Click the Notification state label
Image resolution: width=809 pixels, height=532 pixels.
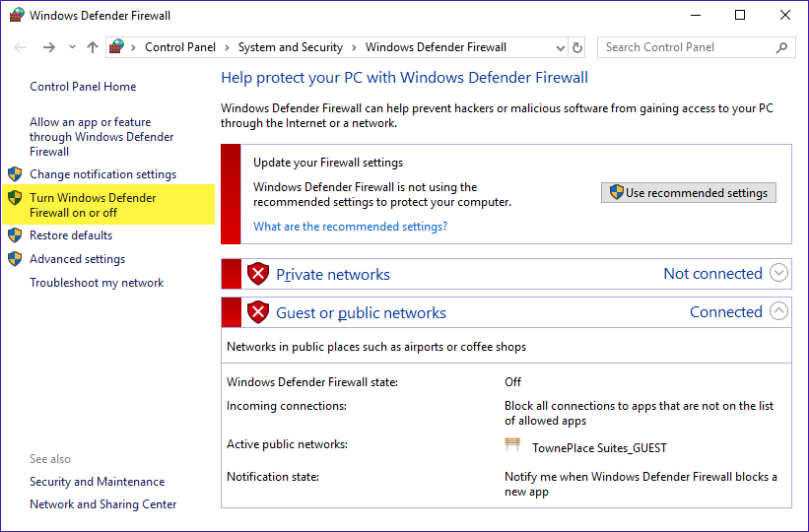273,477
